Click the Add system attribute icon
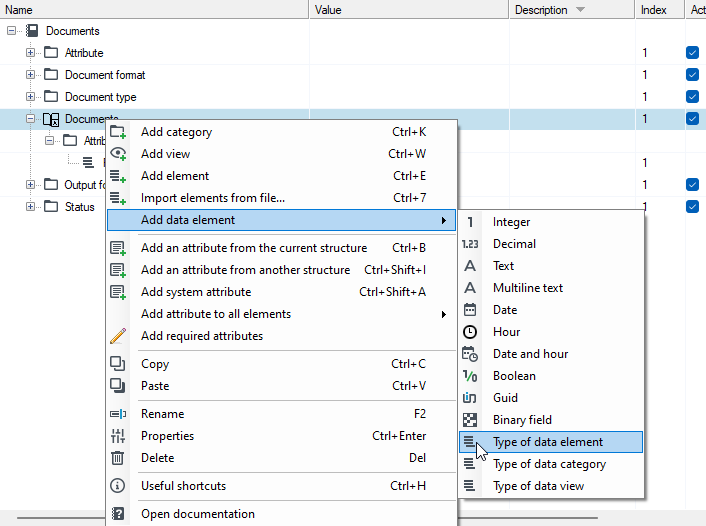This screenshot has height=526, width=706. click(118, 292)
